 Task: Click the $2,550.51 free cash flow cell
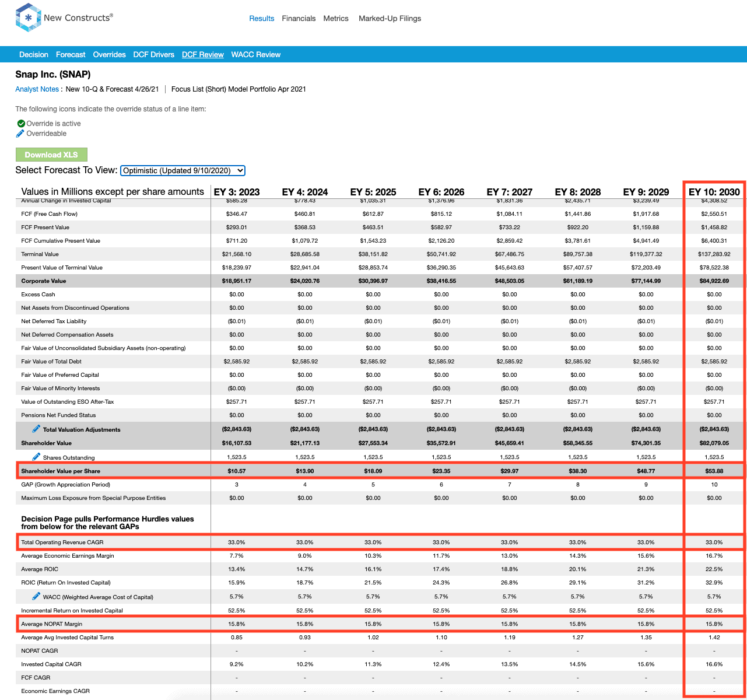[714, 213]
